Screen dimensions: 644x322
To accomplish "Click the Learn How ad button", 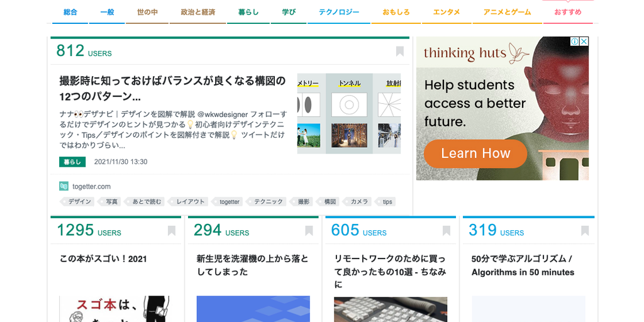I will click(x=475, y=153).
